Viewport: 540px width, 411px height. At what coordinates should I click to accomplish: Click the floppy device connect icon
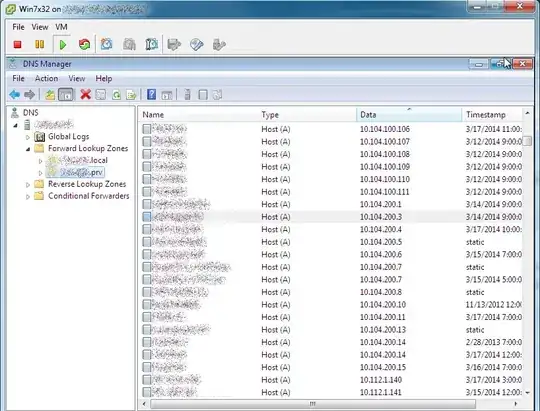click(x=174, y=44)
